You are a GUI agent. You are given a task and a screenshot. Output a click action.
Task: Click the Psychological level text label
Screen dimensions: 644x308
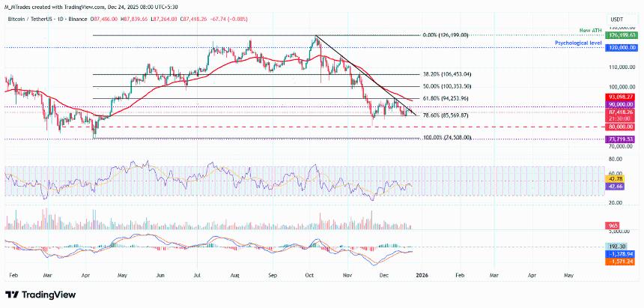point(577,43)
